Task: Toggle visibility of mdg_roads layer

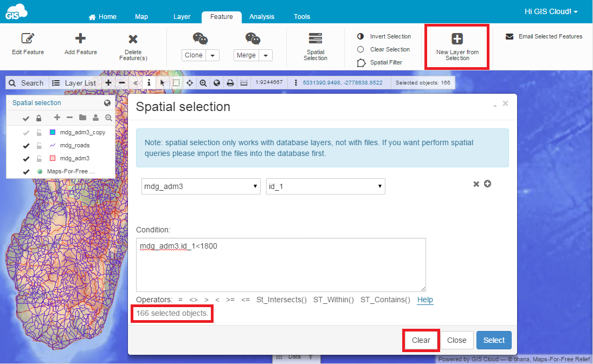Action: click(x=25, y=146)
